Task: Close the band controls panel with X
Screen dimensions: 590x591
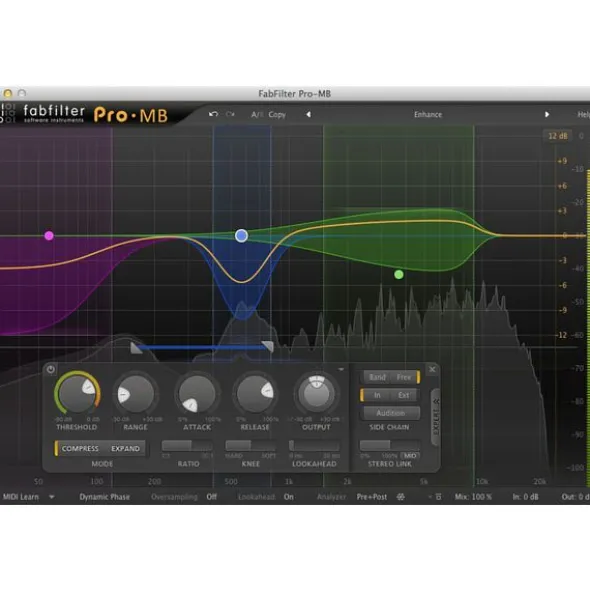Action: click(432, 369)
